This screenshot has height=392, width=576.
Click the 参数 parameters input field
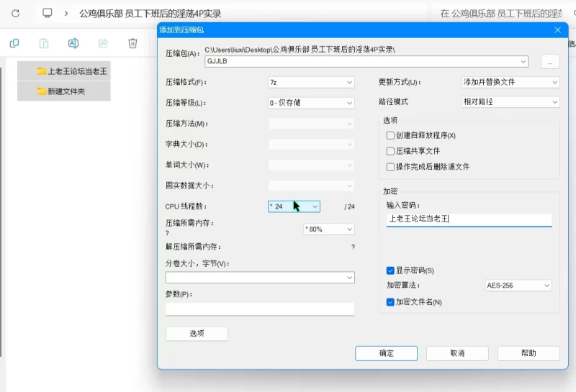pyautogui.click(x=260, y=309)
